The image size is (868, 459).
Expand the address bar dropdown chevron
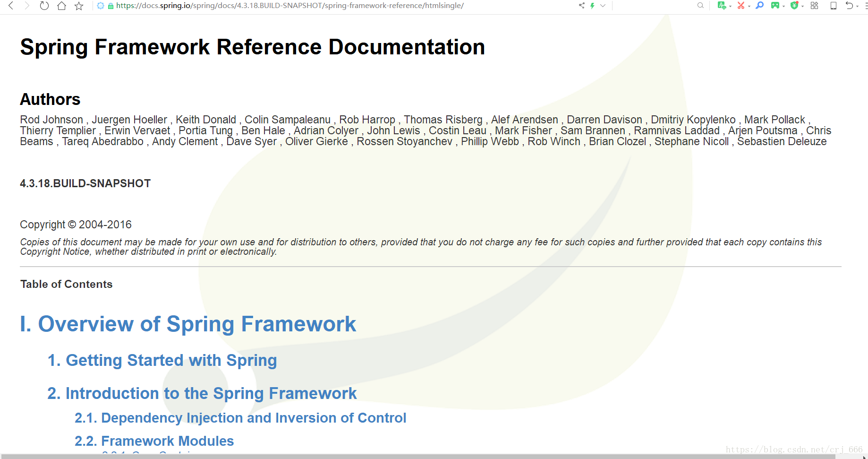click(603, 6)
